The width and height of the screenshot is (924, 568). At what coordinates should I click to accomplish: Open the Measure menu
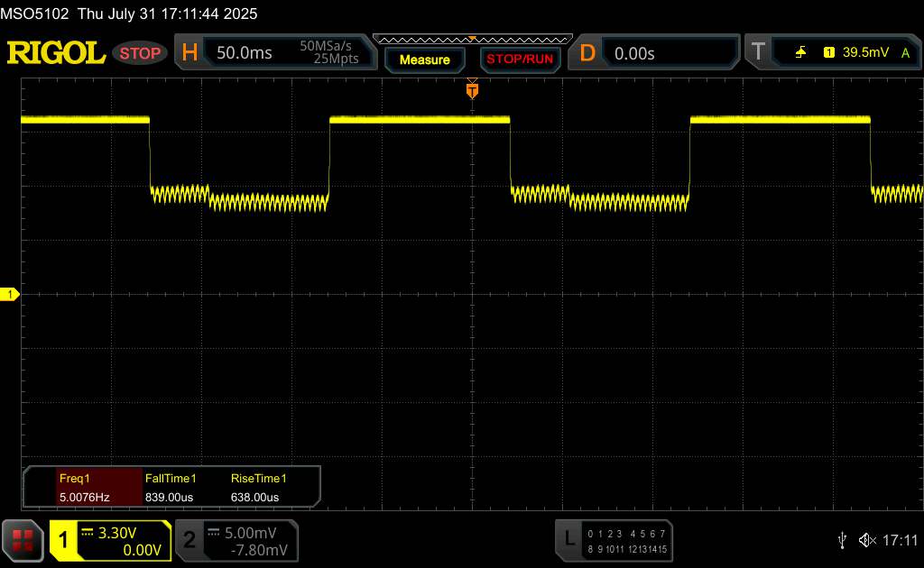point(424,60)
